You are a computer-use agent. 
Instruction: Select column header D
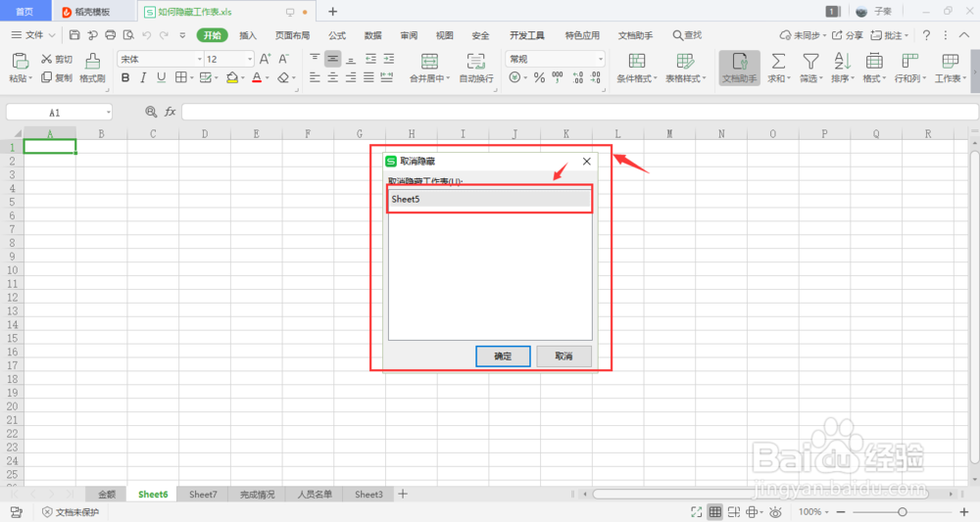click(x=205, y=133)
